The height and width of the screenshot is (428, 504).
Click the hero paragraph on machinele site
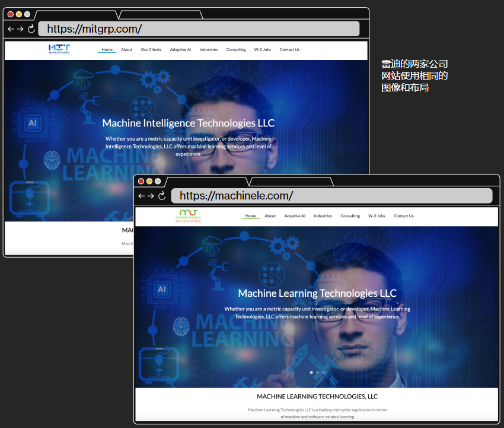(317, 313)
